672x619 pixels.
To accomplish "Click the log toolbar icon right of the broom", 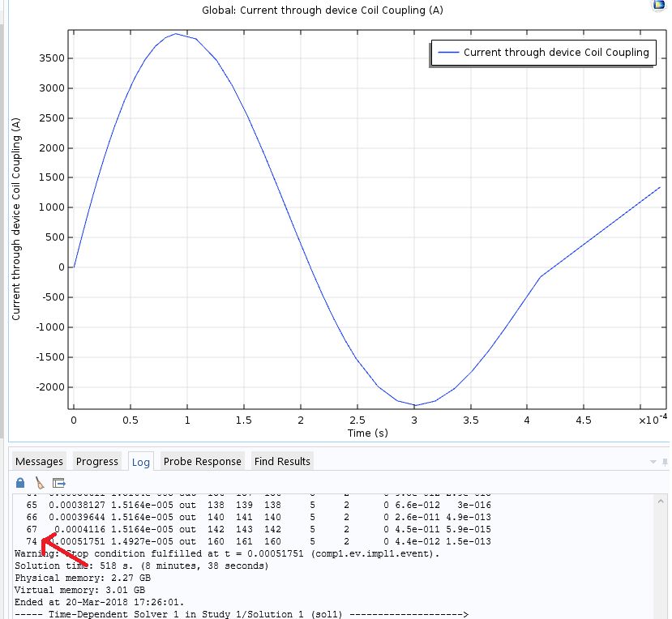I will coord(58,482).
